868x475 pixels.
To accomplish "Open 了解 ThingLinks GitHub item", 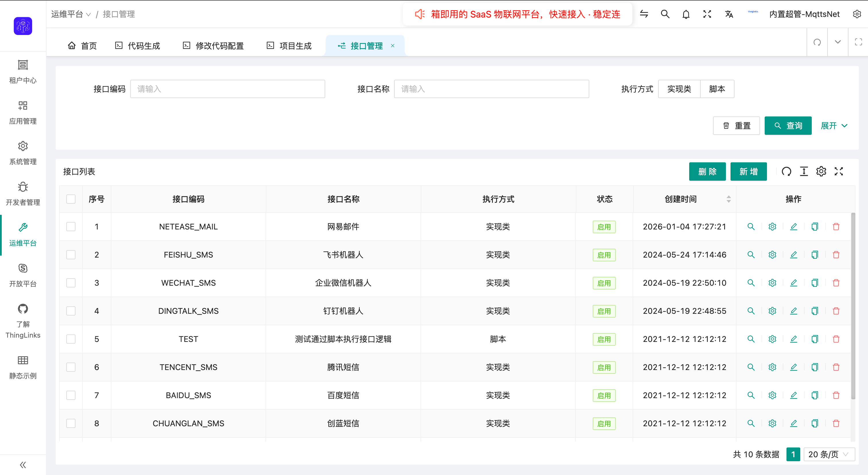I will tap(23, 321).
